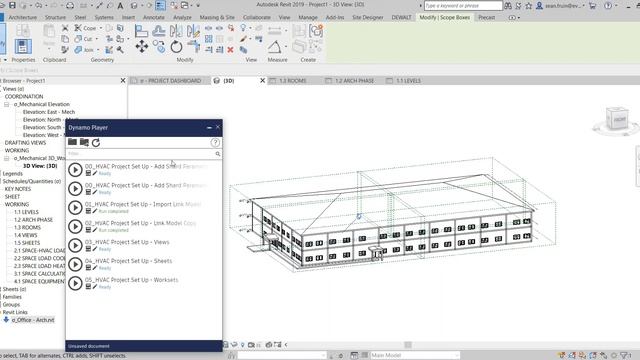This screenshot has width=640, height=360.
Task: Open the Paste dropdown arrow
Action: [49, 49]
